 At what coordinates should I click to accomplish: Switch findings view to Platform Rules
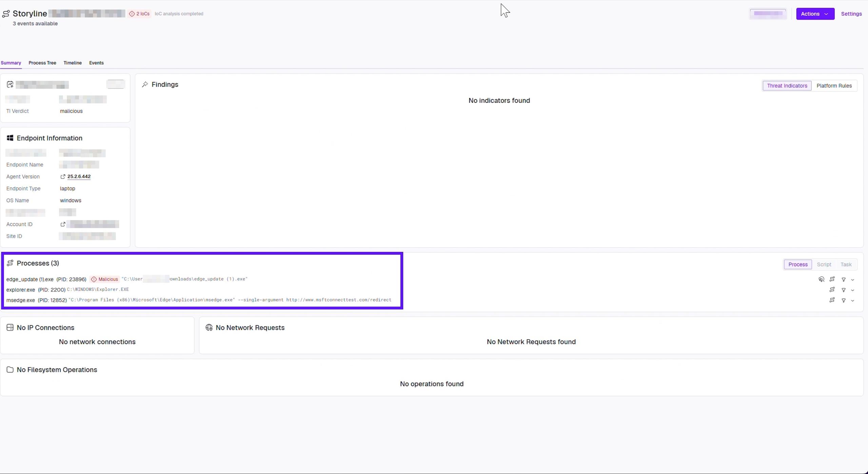(x=834, y=86)
